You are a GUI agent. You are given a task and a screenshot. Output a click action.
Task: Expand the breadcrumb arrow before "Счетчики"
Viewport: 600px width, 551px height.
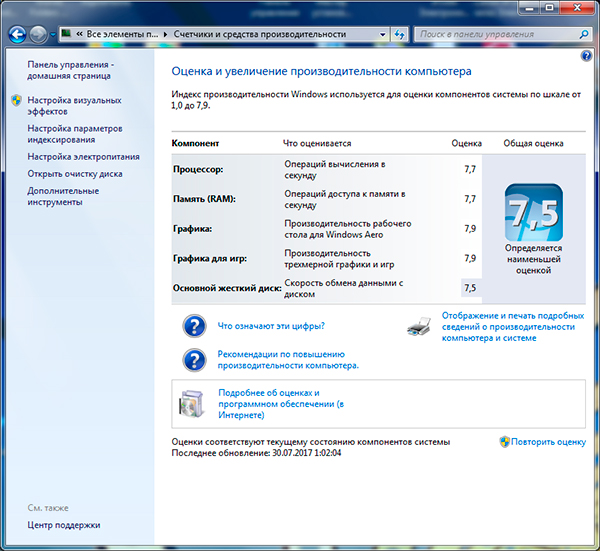click(165, 34)
